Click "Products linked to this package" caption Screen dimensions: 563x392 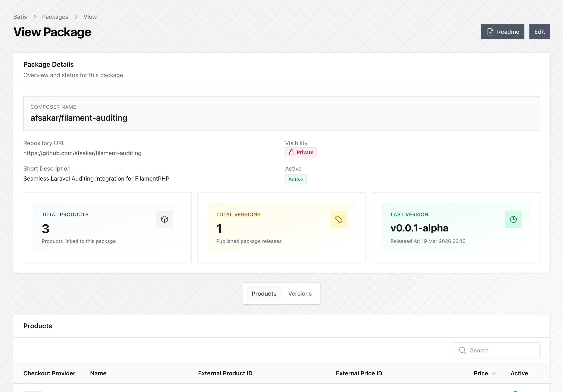coord(79,241)
